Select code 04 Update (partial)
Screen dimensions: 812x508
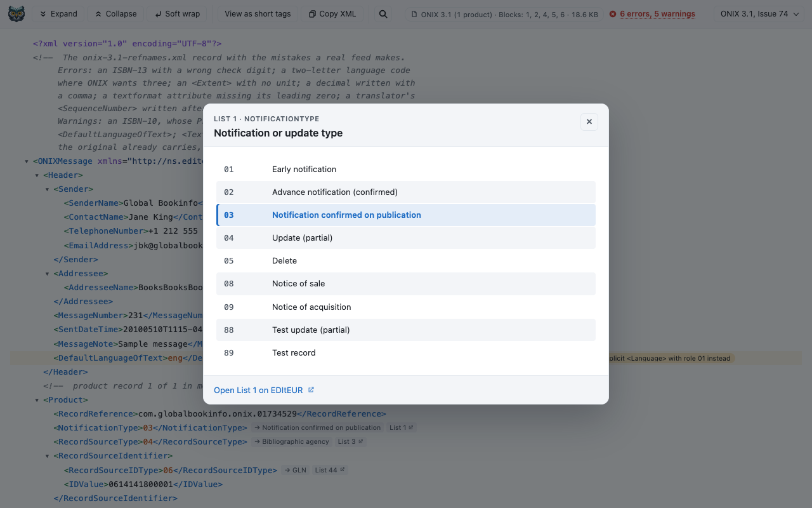(x=406, y=238)
